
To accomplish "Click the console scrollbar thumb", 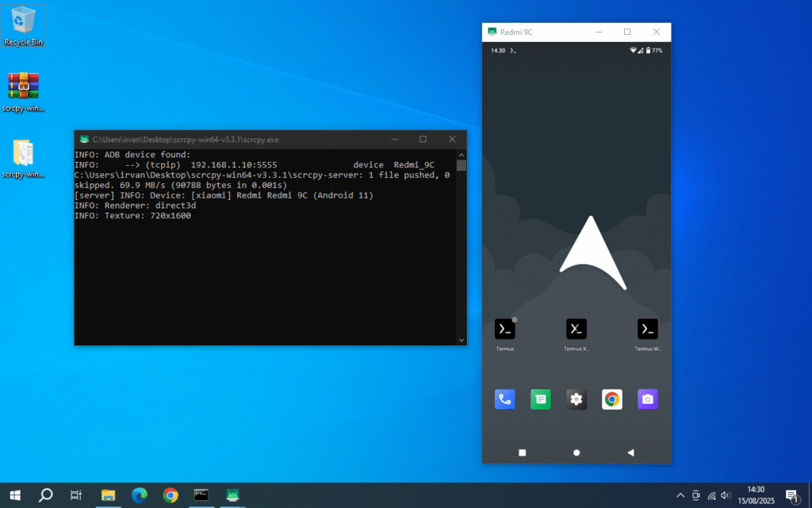I will click(462, 165).
